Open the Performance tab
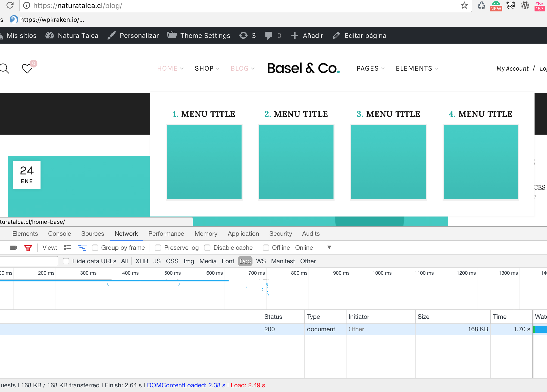Viewport: 547px width, 392px height. coord(166,234)
